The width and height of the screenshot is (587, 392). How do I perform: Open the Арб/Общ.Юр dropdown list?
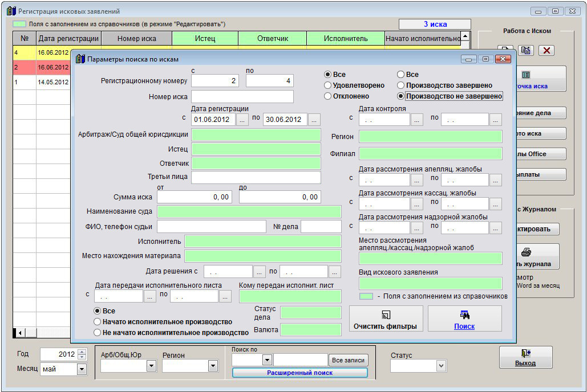click(151, 366)
